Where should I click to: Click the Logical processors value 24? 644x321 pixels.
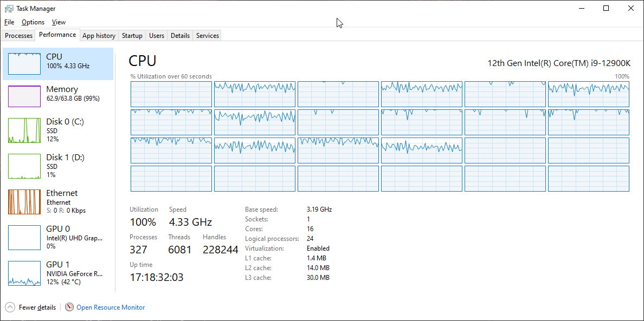pyautogui.click(x=310, y=239)
